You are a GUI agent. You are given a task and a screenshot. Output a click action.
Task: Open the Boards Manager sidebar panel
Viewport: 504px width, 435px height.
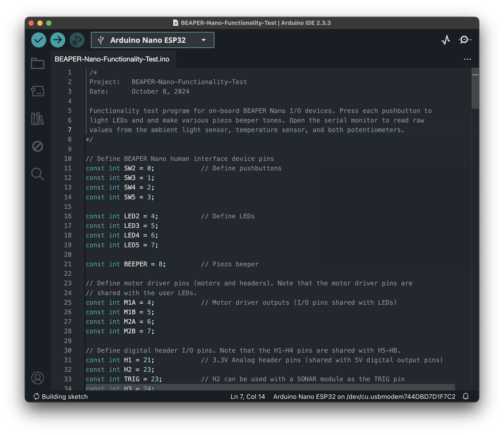tap(38, 91)
